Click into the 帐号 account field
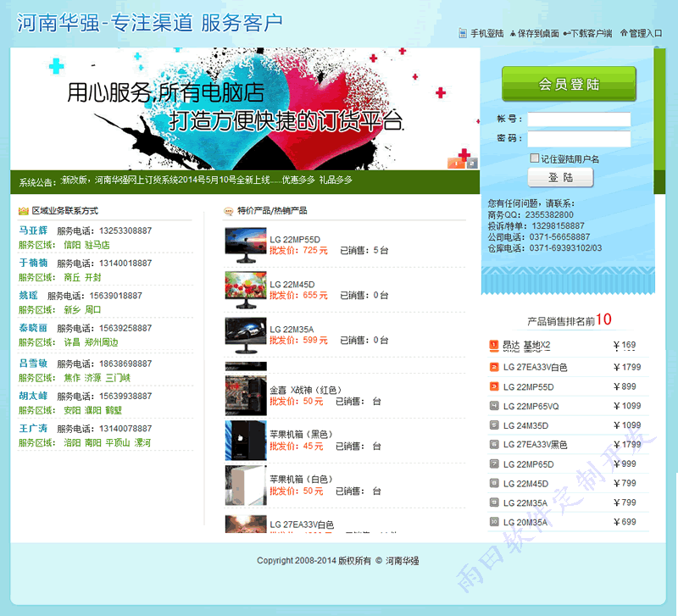 [579, 119]
